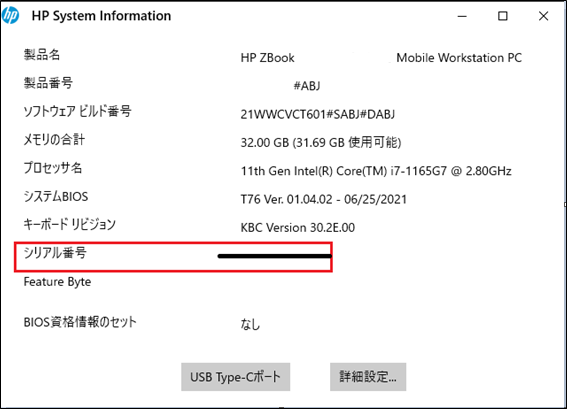Click the HP System Information window title
The image size is (567, 409).
[101, 16]
